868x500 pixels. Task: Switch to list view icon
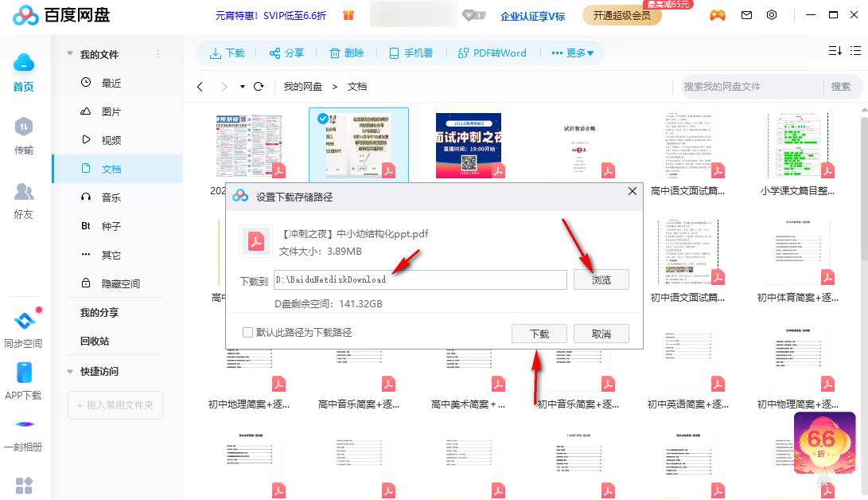(x=855, y=51)
